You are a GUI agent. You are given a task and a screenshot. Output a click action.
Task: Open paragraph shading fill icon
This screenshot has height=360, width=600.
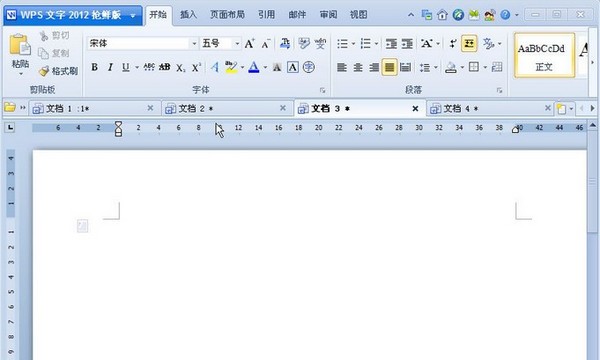[x=451, y=68]
